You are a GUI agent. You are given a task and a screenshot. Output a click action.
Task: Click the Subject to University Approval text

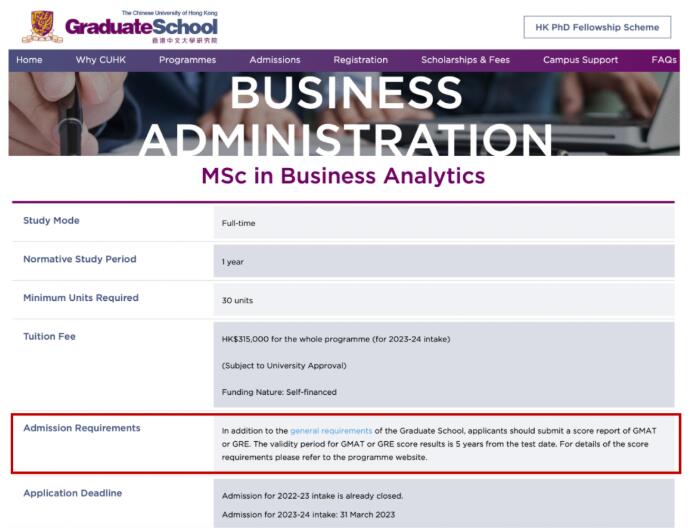click(x=284, y=365)
